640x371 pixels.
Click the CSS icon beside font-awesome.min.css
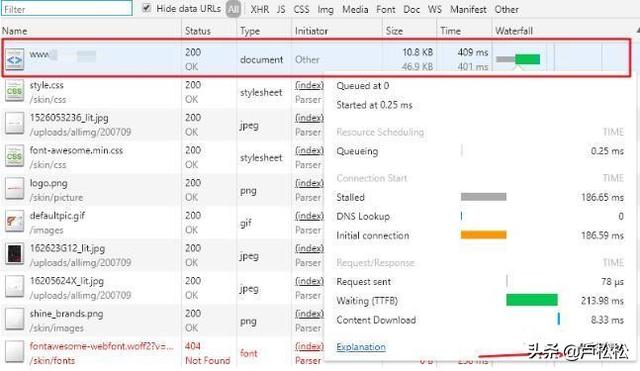(14, 156)
